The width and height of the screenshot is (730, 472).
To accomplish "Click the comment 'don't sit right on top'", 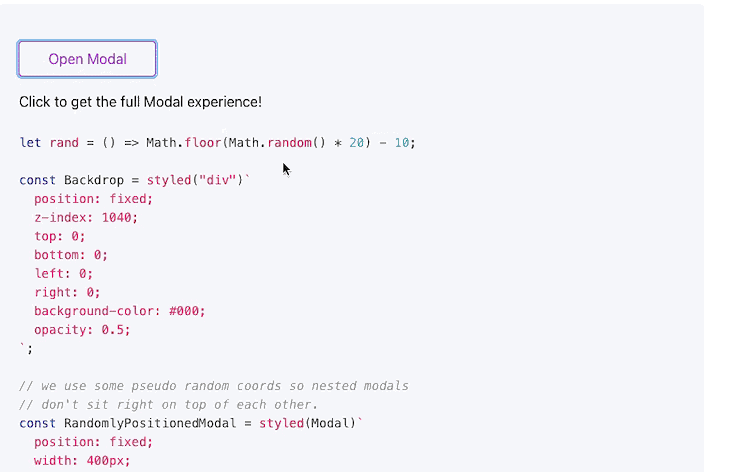I will pyautogui.click(x=169, y=405).
